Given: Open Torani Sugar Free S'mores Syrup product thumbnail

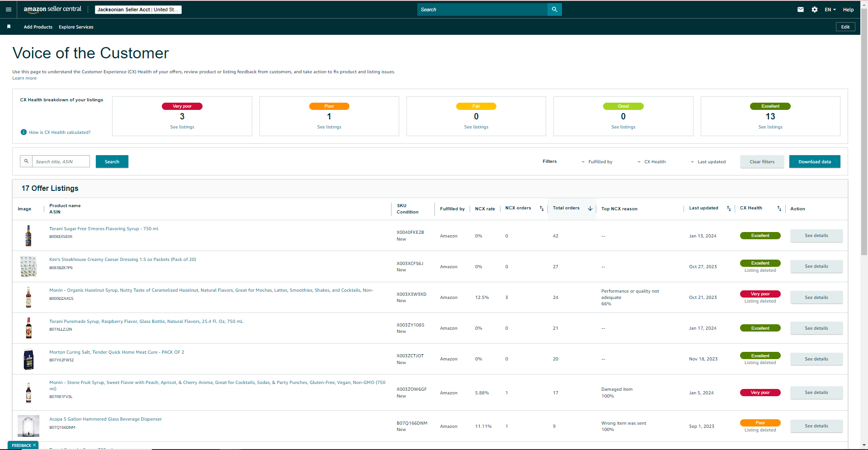Looking at the screenshot, I should pos(28,236).
